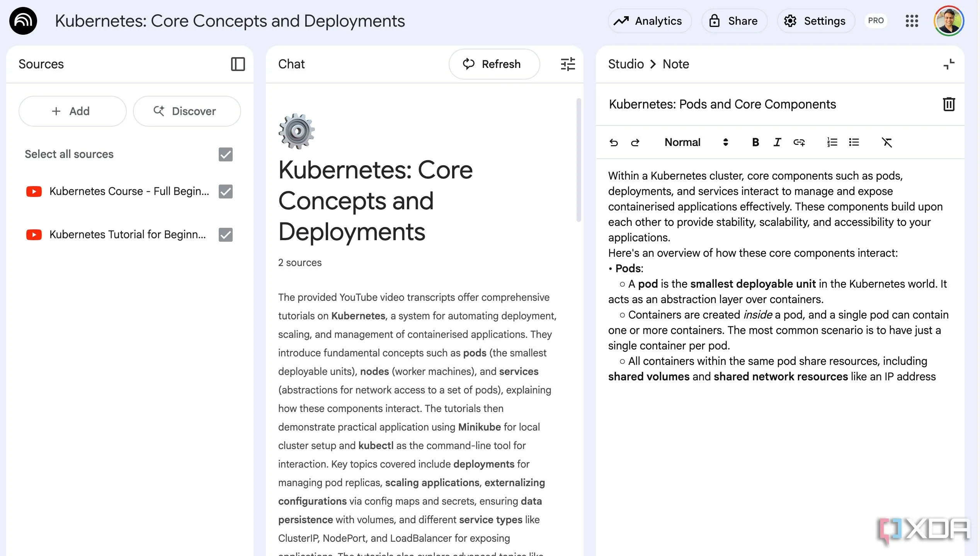
Task: Click the NotebookLM logo icon
Action: (x=23, y=21)
